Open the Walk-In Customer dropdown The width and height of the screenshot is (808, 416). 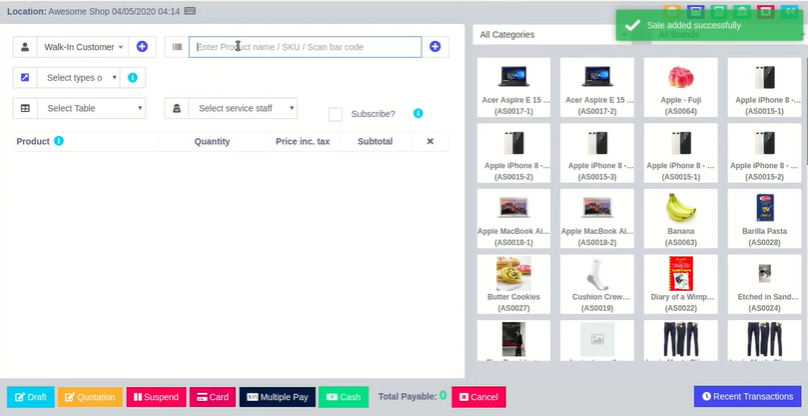click(x=84, y=47)
